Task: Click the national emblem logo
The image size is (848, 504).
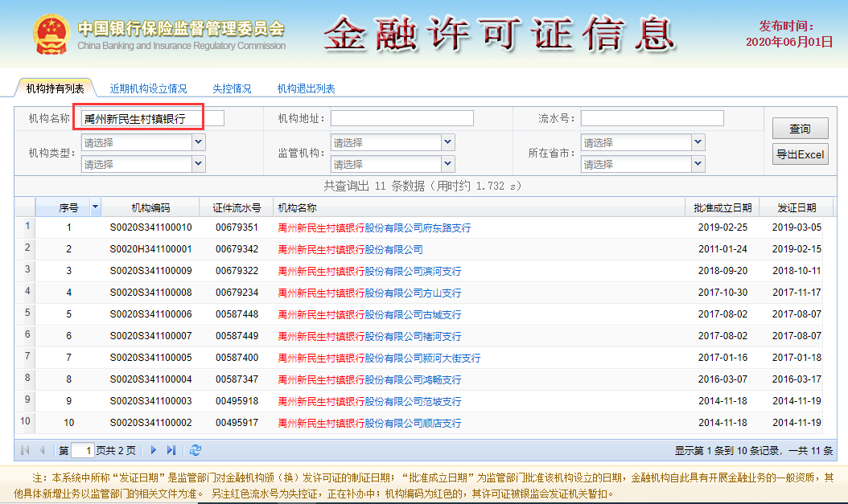Action: [51, 34]
